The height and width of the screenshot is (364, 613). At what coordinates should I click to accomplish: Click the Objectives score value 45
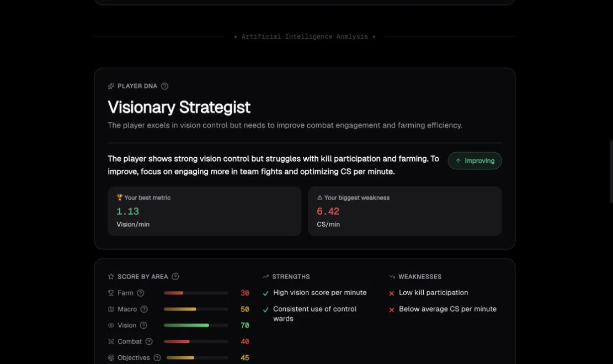pyautogui.click(x=245, y=358)
